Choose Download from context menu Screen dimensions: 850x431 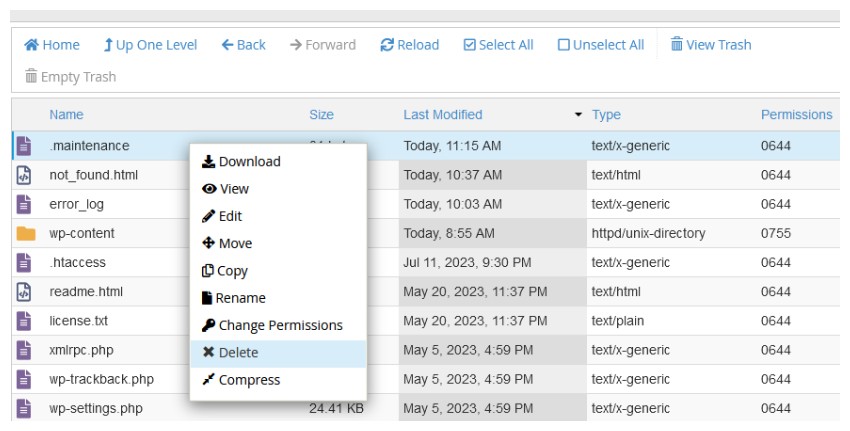click(x=241, y=162)
